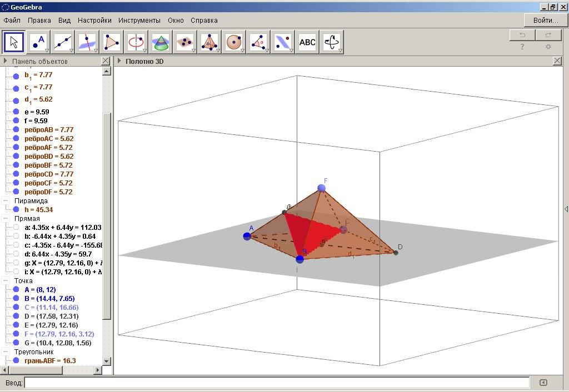Select the Circle with axis tool
The width and height of the screenshot is (569, 392).
coord(136,42)
